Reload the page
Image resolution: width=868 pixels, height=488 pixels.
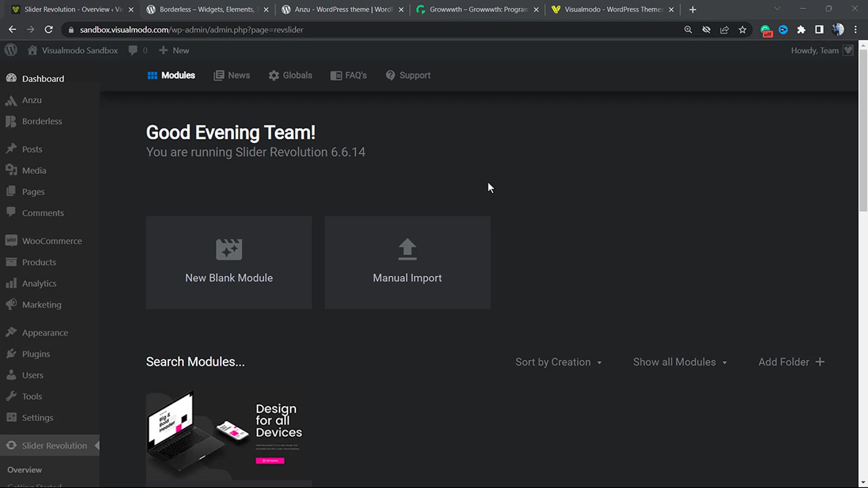click(48, 29)
